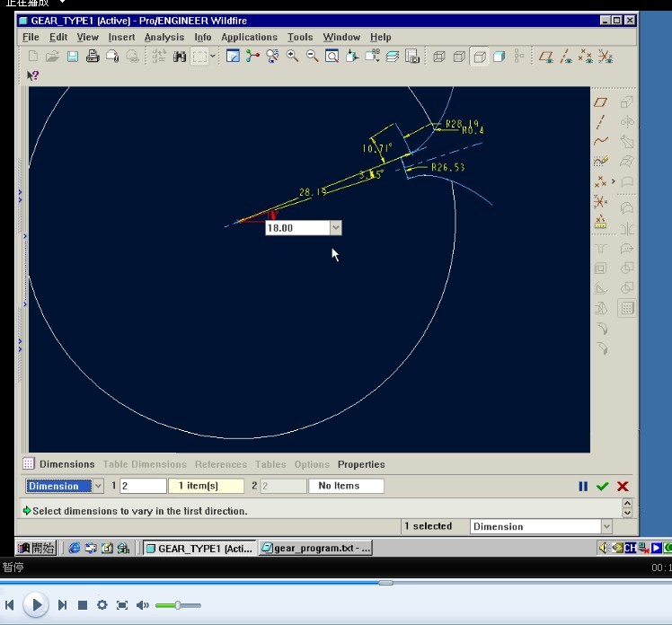Click media player Stop button
The image size is (672, 625).
coord(83,605)
